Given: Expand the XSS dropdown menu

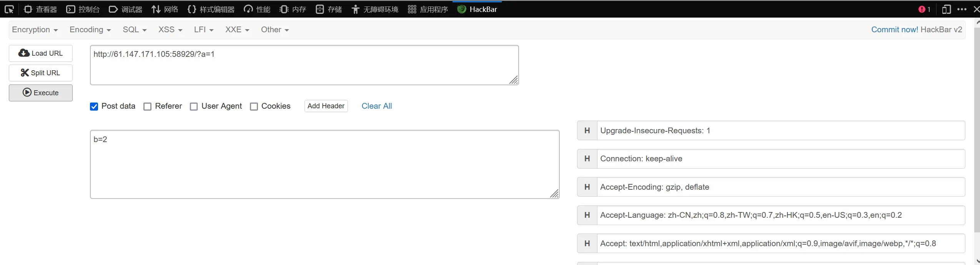Looking at the screenshot, I should tap(170, 30).
